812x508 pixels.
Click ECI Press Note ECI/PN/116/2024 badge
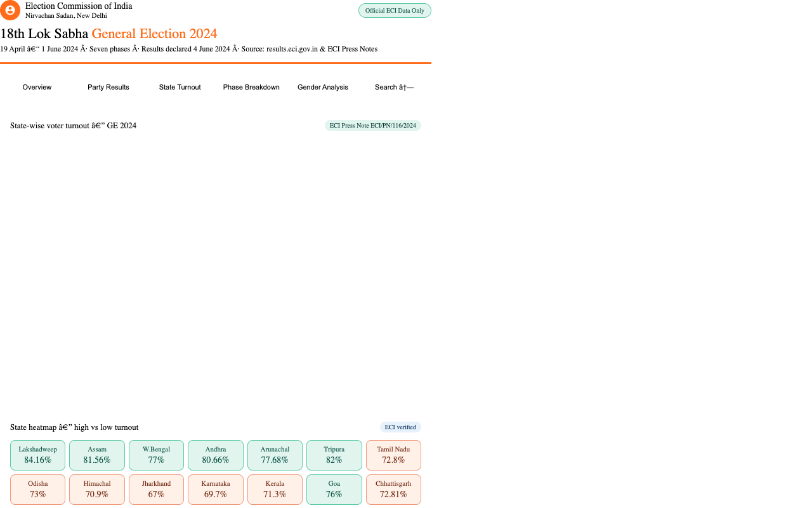pos(373,126)
